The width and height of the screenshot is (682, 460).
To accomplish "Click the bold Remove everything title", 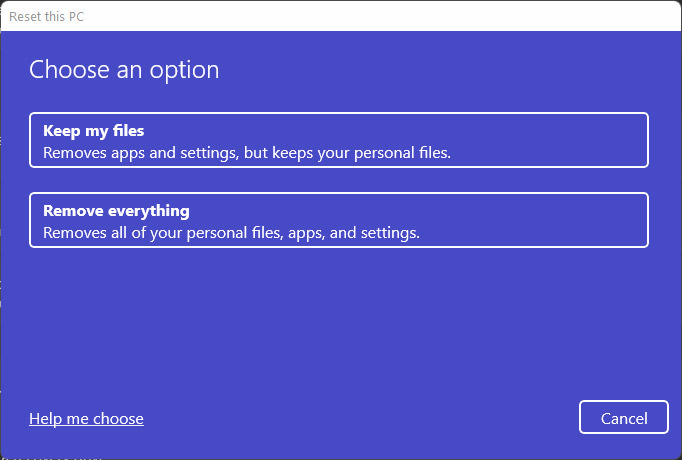I will tap(116, 211).
